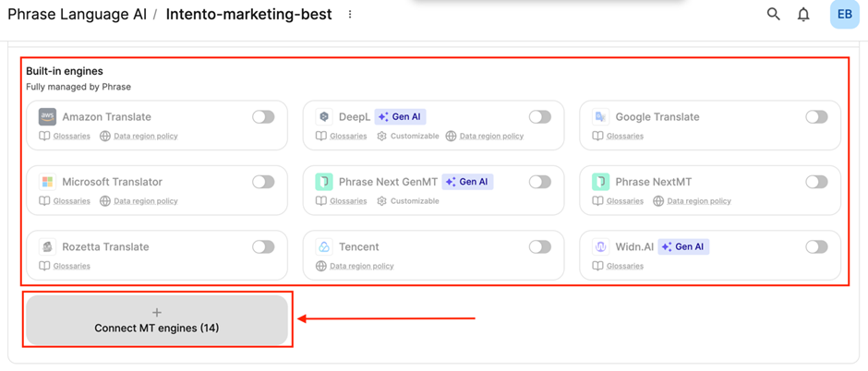868x371 pixels.
Task: Expand Connect MT engines (14)
Action: point(157,320)
